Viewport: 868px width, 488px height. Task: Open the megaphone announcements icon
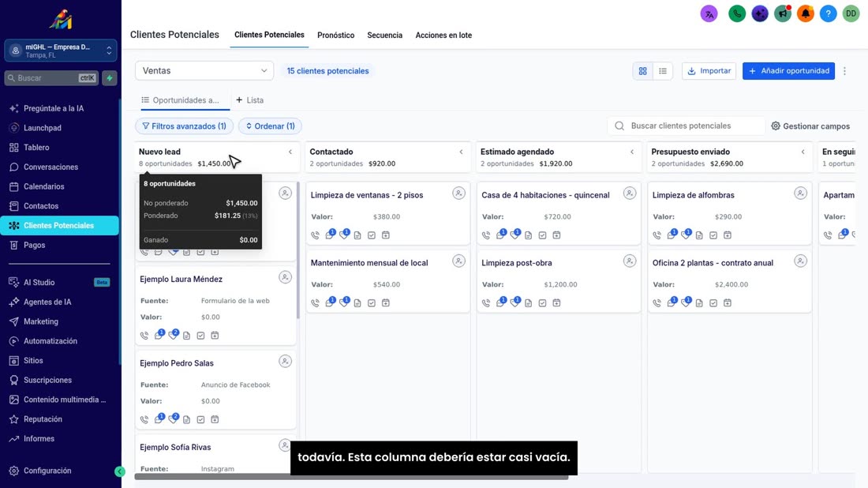coord(783,14)
